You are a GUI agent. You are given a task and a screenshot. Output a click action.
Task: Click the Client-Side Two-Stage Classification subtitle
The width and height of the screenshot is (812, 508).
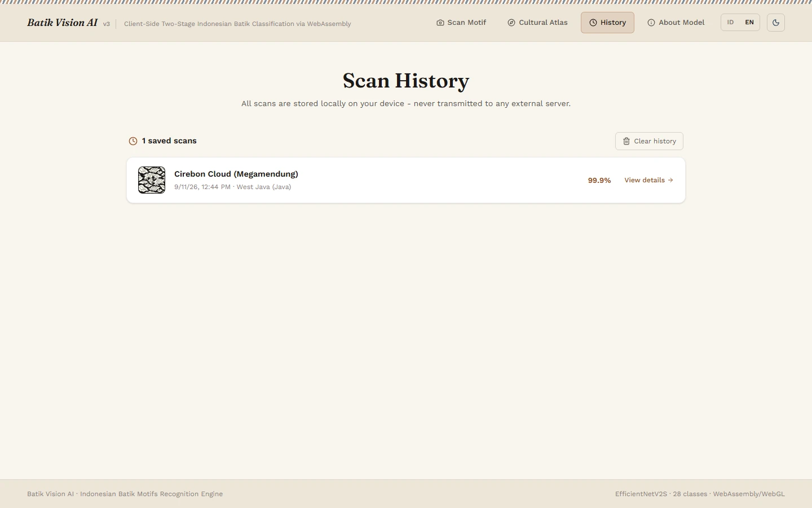click(237, 24)
